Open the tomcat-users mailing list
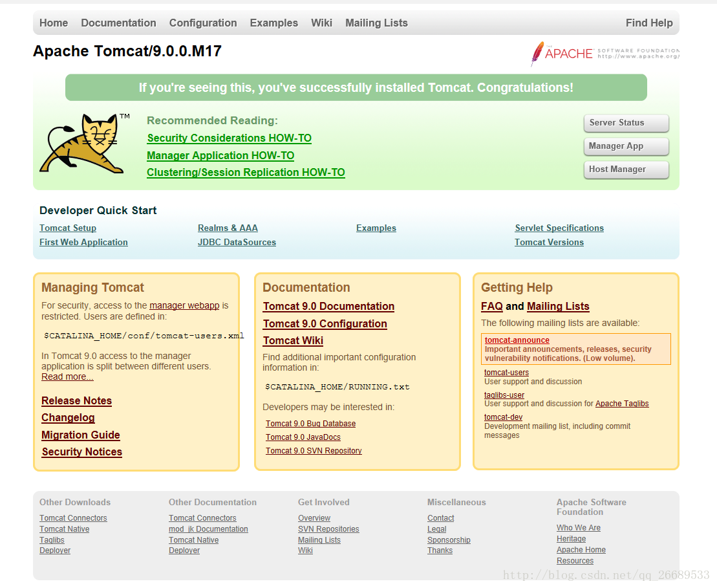This screenshot has height=588, width=717. click(507, 373)
